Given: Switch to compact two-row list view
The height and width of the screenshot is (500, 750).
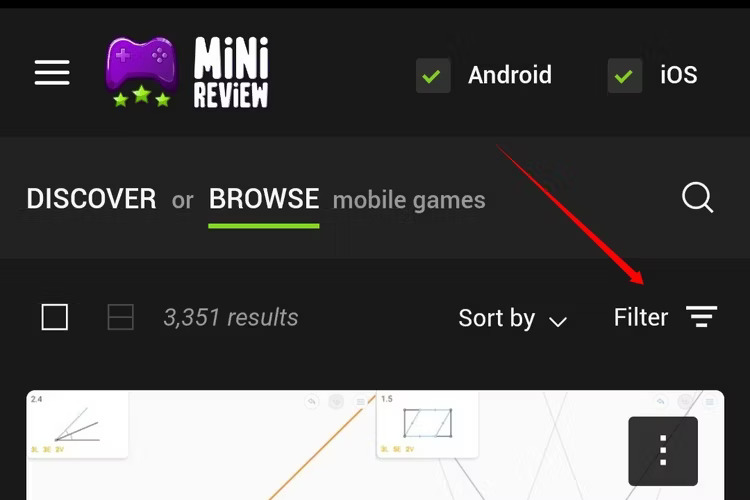Looking at the screenshot, I should pyautogui.click(x=121, y=317).
